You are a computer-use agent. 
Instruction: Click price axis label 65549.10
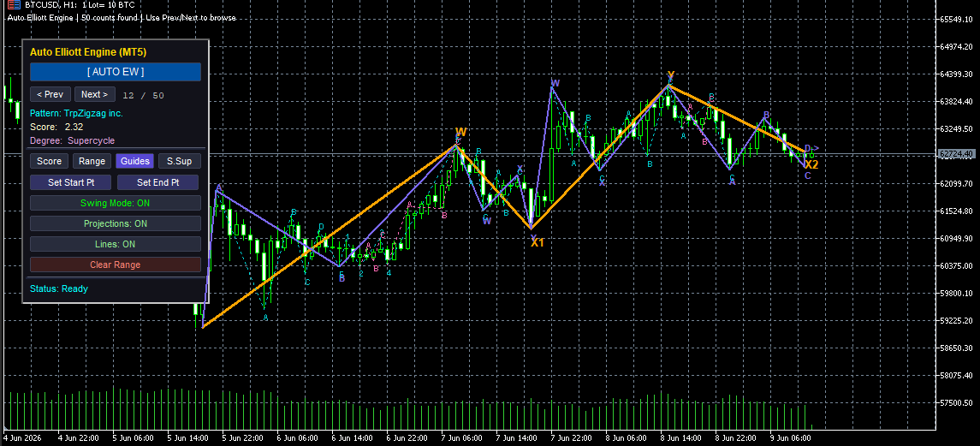pos(957,20)
